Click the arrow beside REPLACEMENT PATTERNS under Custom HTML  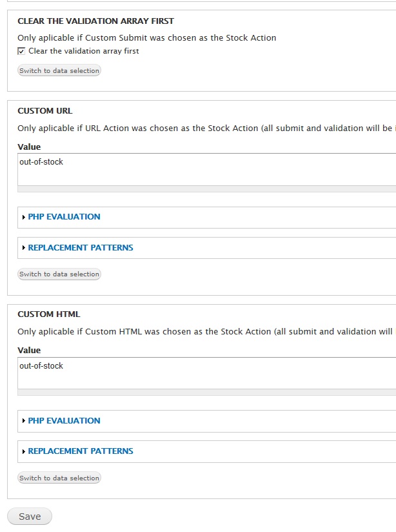point(23,451)
